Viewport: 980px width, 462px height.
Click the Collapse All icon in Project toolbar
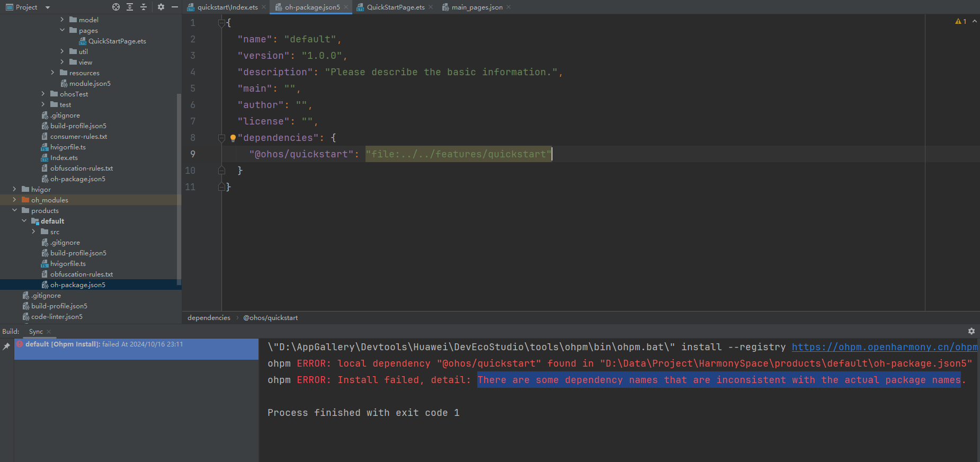point(144,7)
